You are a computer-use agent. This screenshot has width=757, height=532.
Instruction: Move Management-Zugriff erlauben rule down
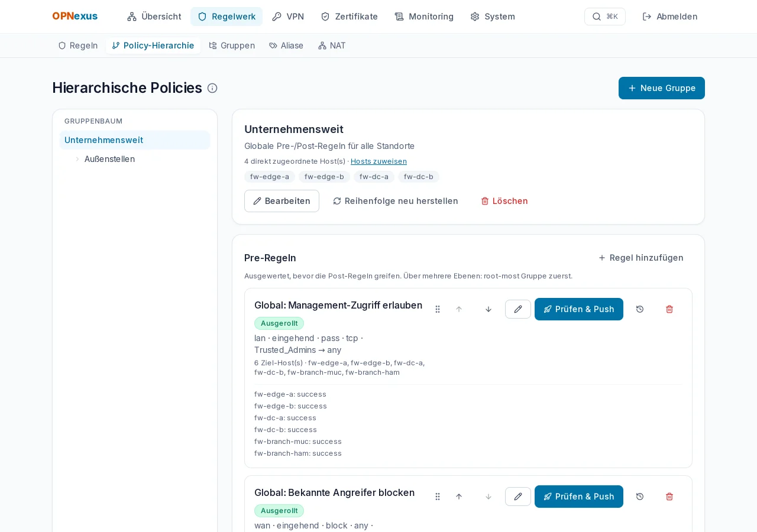(489, 309)
